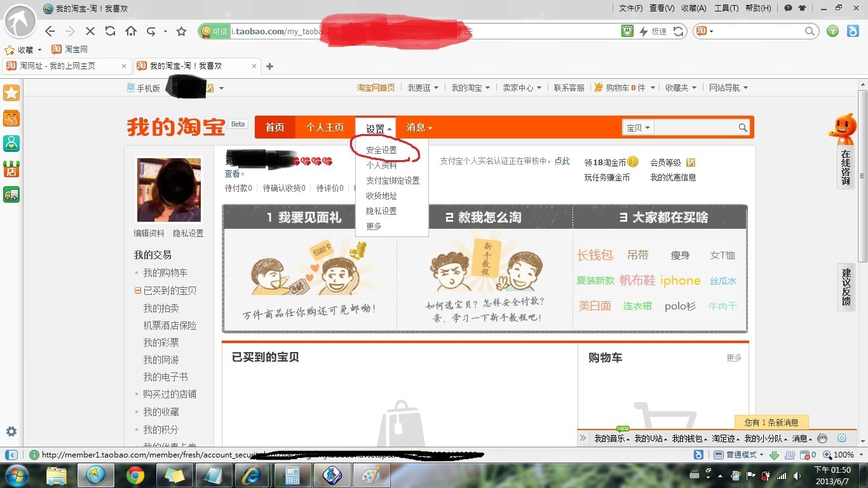
Task: Click the round face icon in bottom bar
Action: (822, 438)
